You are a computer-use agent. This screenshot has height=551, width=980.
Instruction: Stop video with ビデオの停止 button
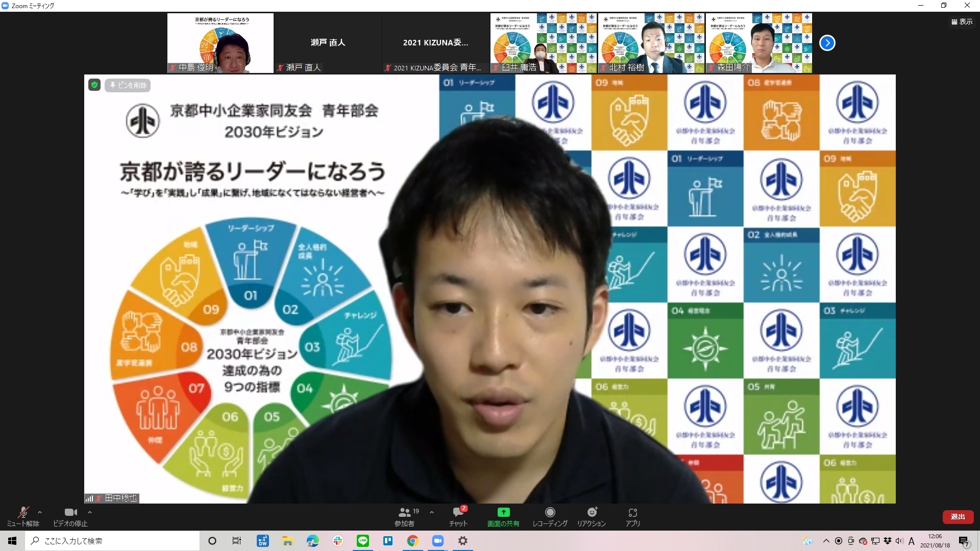pos(70,516)
